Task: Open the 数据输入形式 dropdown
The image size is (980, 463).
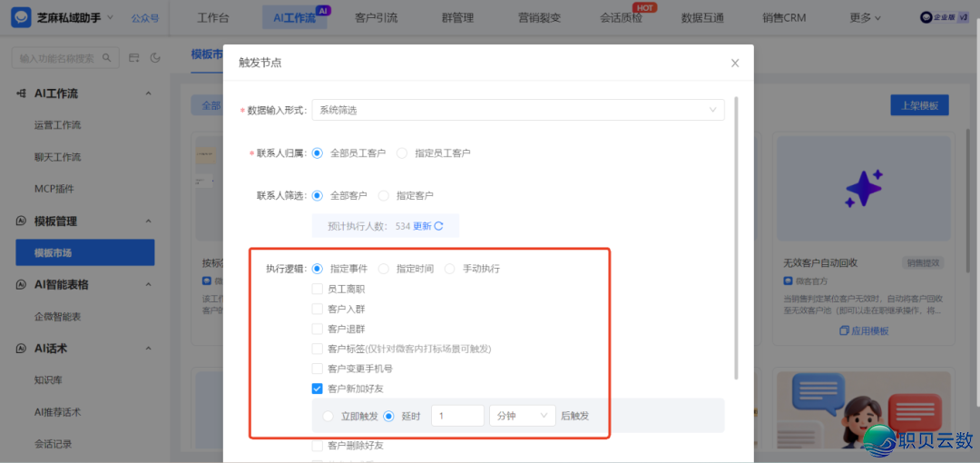Action: [x=517, y=110]
